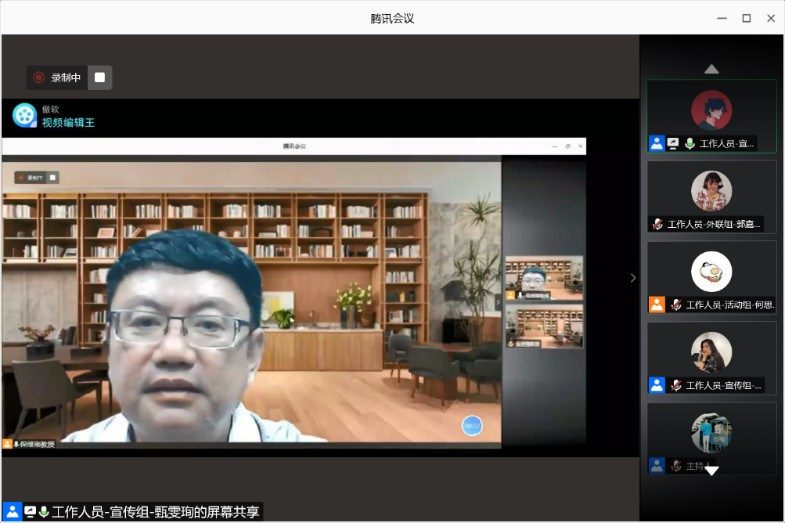Click the video editor film reel logo
785x523 pixels.
tap(24, 116)
